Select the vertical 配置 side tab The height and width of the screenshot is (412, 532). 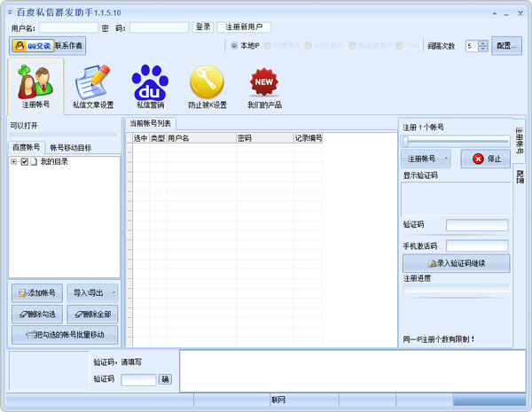520,176
